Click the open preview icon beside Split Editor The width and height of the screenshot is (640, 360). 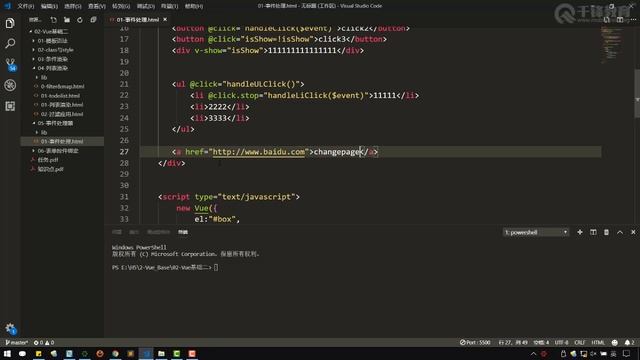tap(607, 20)
